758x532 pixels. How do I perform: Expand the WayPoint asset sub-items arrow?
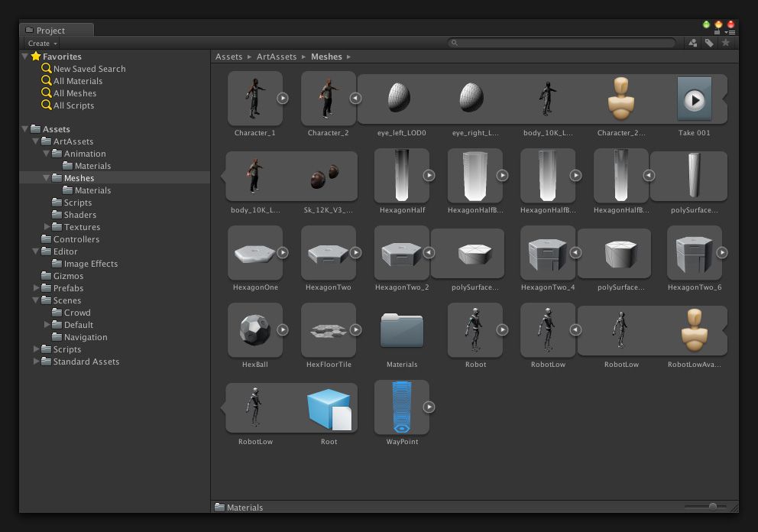429,407
